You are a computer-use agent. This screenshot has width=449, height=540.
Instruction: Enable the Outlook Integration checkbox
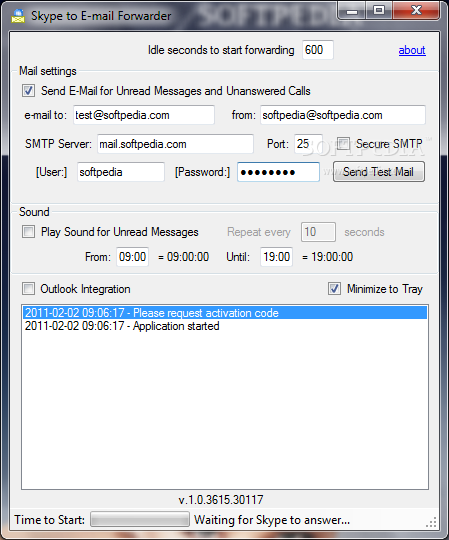[x=28, y=289]
